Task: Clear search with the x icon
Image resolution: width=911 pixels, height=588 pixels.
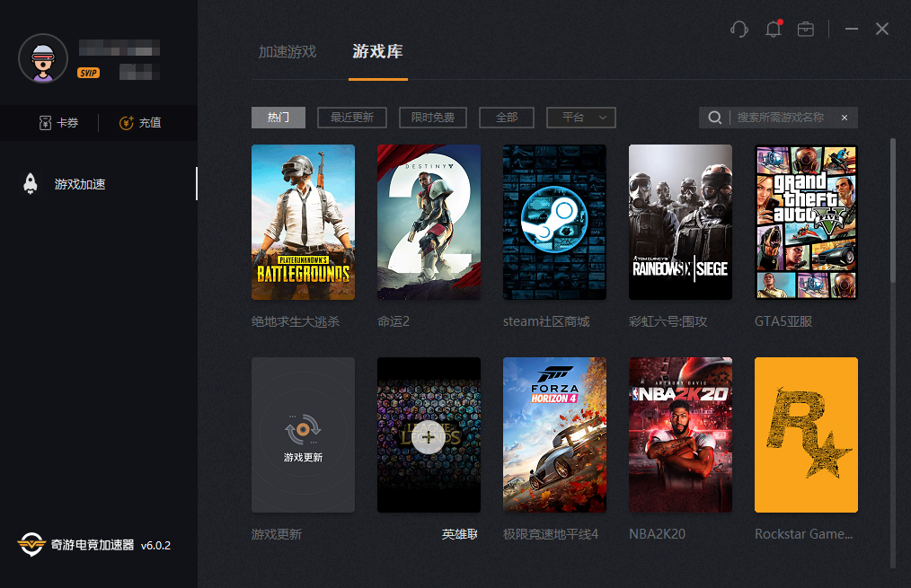Action: pos(845,118)
